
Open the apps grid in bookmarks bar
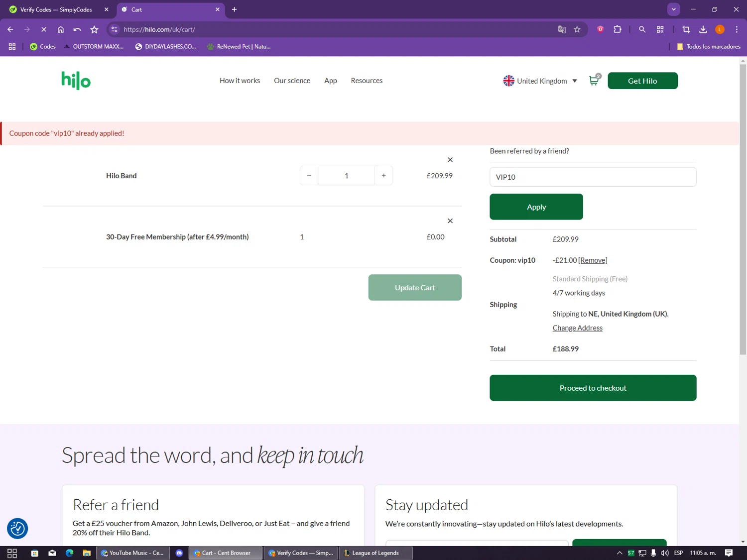[12, 46]
